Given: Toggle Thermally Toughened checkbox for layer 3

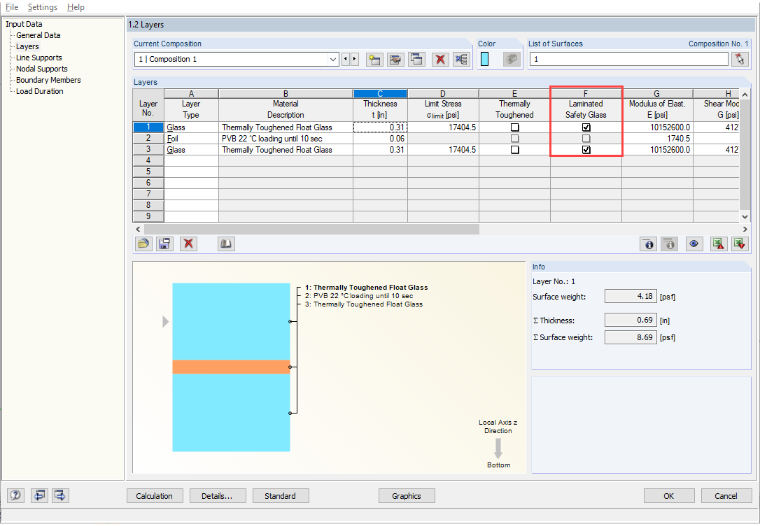Looking at the screenshot, I should click(515, 150).
